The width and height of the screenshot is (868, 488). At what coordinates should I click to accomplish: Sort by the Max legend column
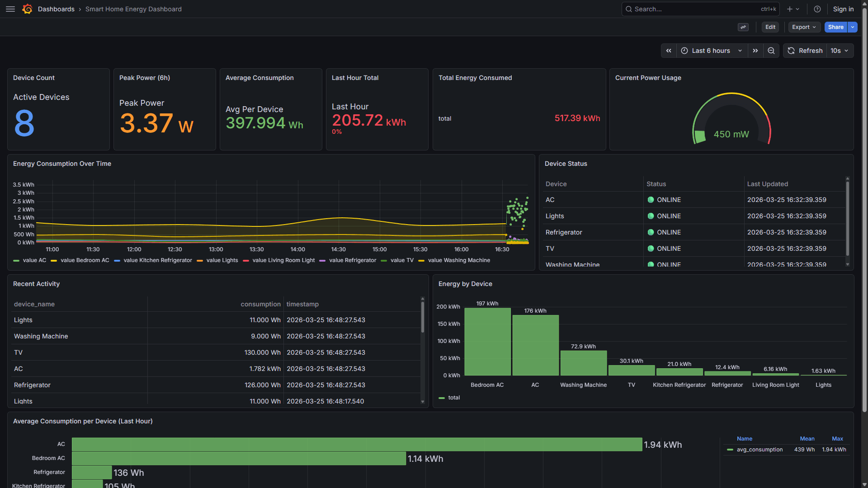click(x=837, y=439)
